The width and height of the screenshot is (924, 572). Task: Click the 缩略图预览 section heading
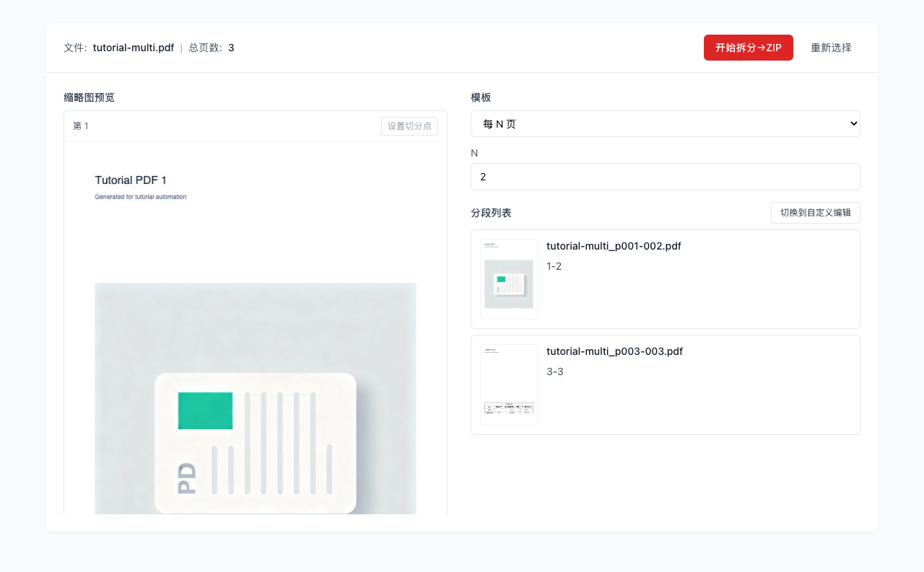click(89, 97)
